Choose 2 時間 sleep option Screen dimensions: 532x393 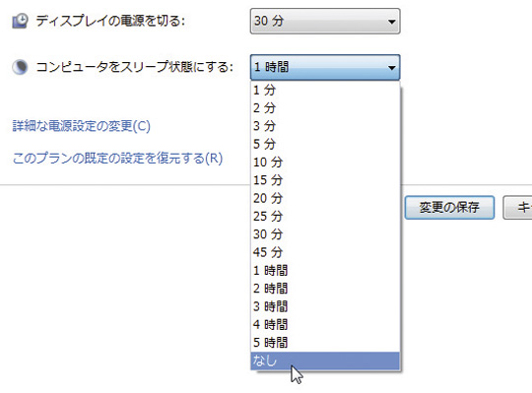tap(325, 289)
